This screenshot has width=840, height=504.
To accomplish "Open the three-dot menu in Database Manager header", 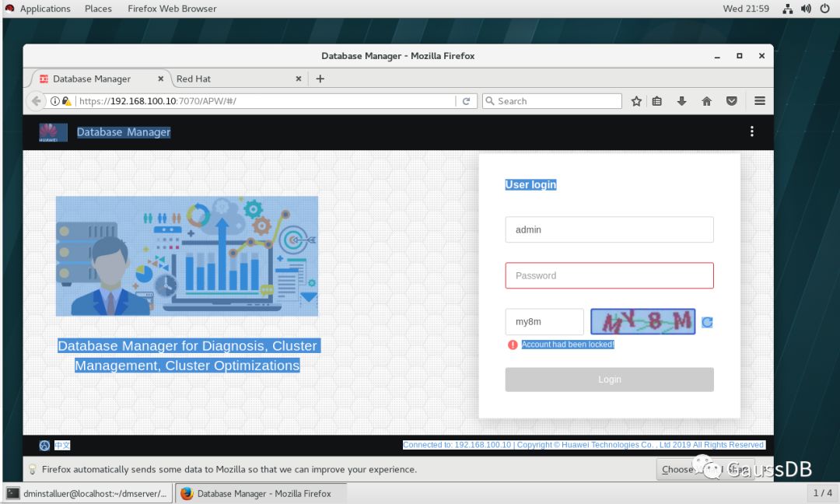I will [x=751, y=131].
